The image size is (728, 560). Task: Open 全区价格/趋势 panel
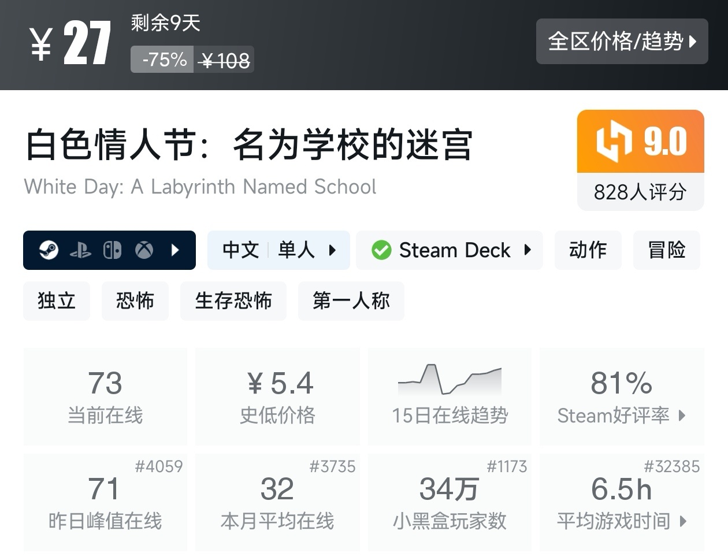click(622, 41)
